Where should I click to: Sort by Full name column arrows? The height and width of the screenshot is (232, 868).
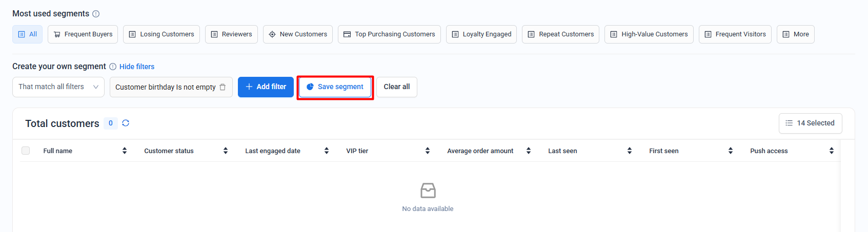[125, 151]
